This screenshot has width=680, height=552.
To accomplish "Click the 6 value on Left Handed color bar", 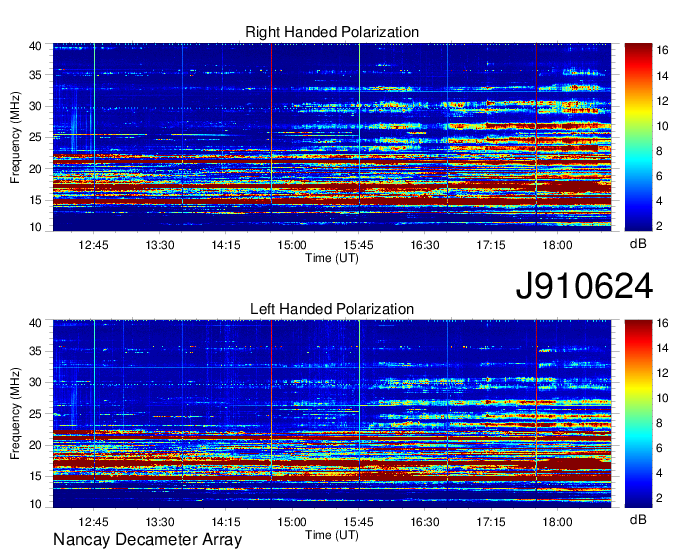I will tap(659, 448).
